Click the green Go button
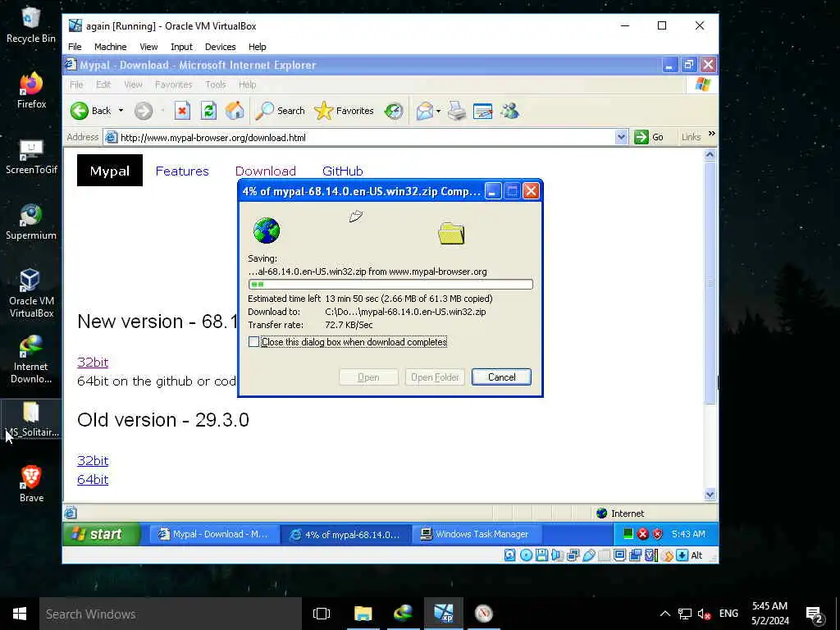The height and width of the screenshot is (630, 840). pyautogui.click(x=649, y=137)
